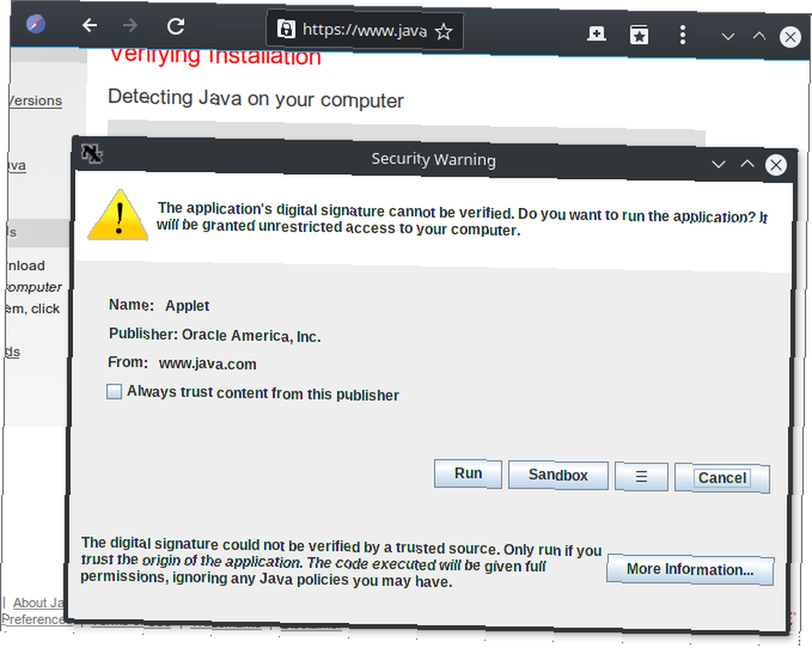812x648 pixels.
Task: Click the new tab plus icon in browser toolbar
Action: 597,33
